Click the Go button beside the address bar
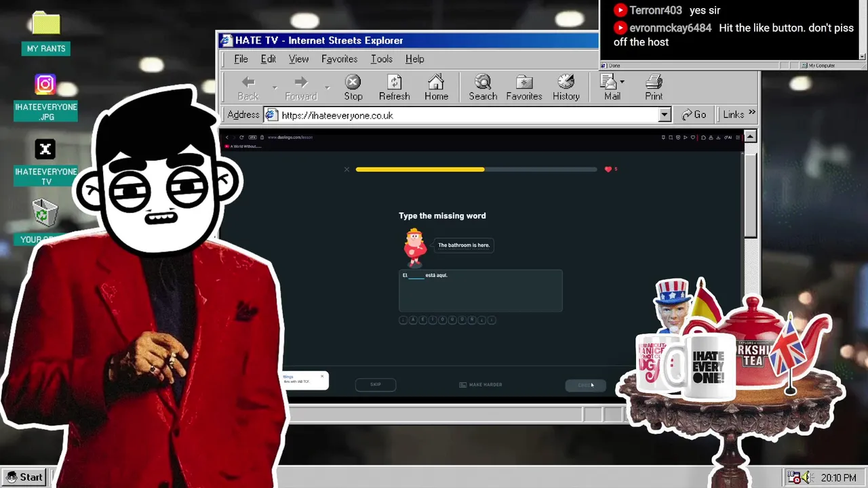The width and height of the screenshot is (868, 488). point(694,115)
